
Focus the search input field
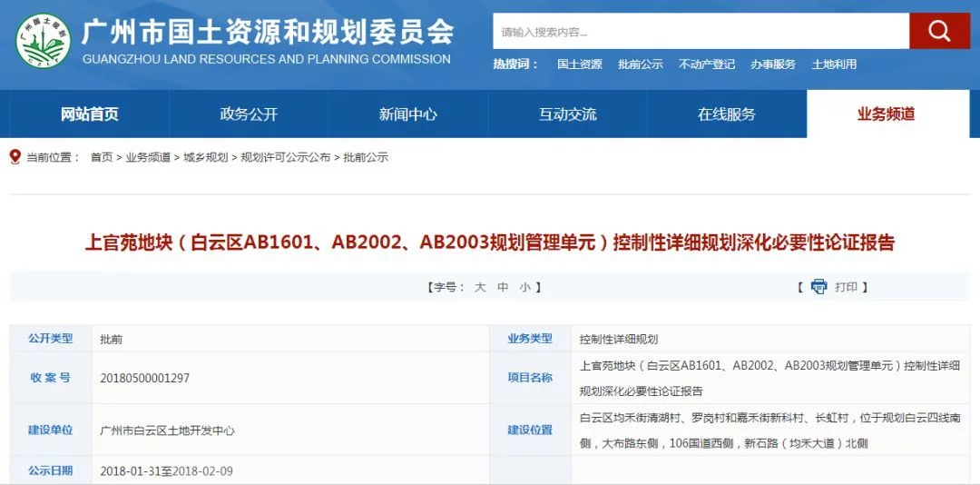(701, 31)
